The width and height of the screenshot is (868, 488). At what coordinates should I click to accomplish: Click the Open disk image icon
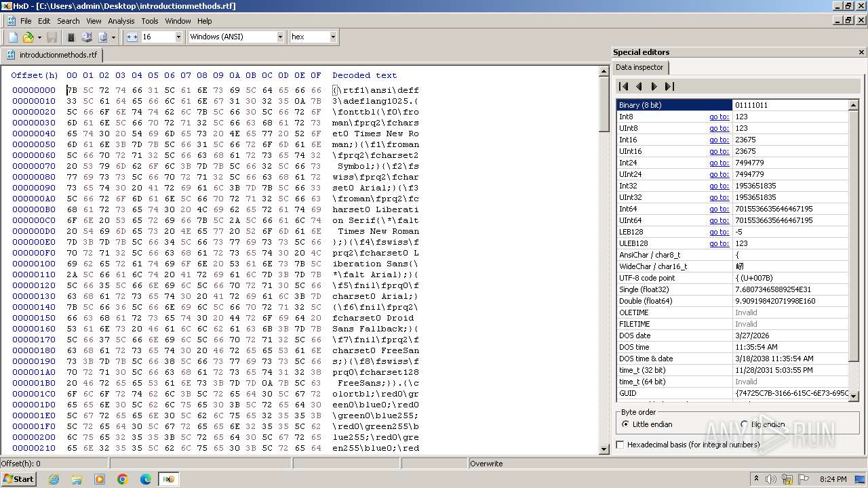[102, 37]
